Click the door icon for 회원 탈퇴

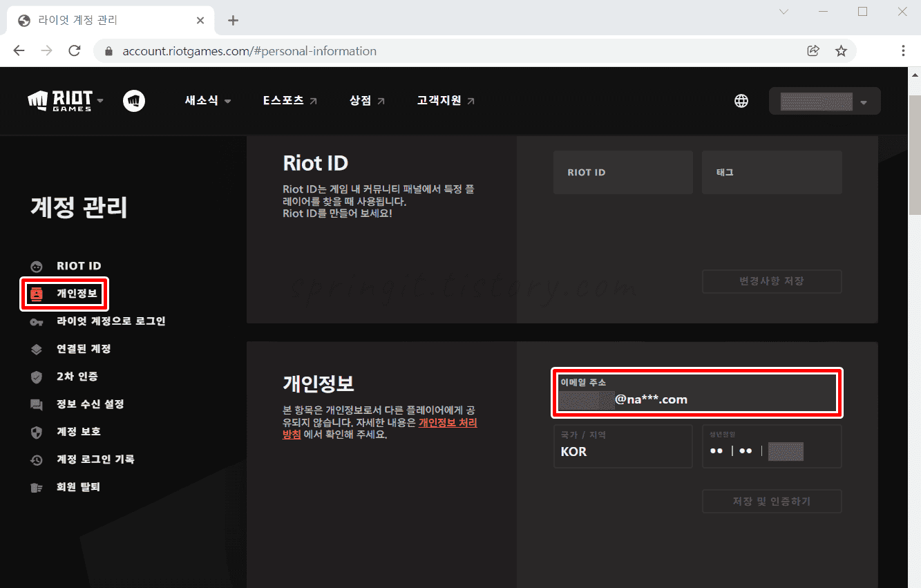point(37,488)
